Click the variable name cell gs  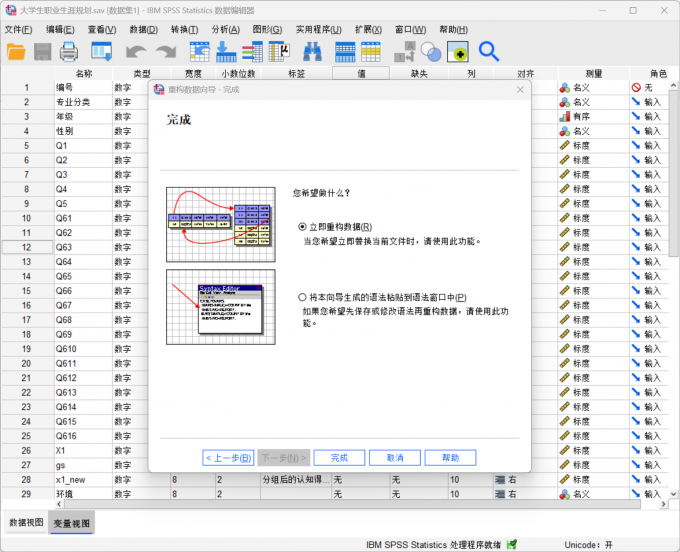[x=83, y=465]
